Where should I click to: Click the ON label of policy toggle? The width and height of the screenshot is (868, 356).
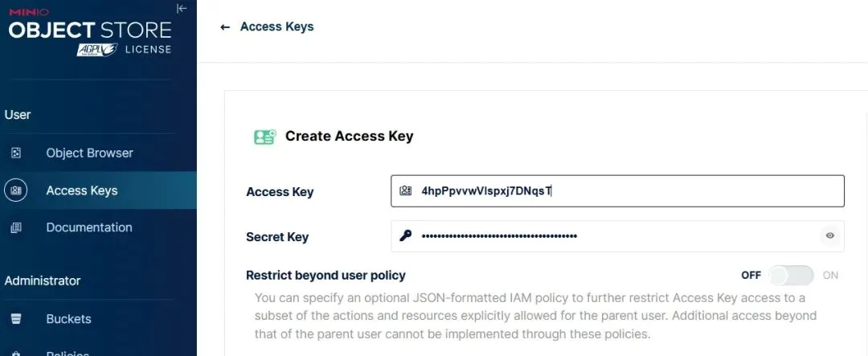click(x=830, y=276)
